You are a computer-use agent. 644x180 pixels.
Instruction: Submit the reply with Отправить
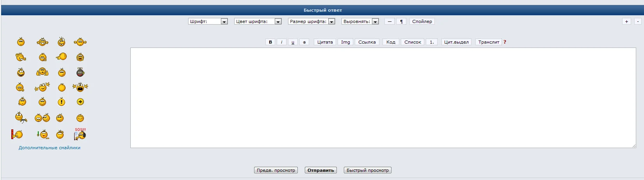320,170
